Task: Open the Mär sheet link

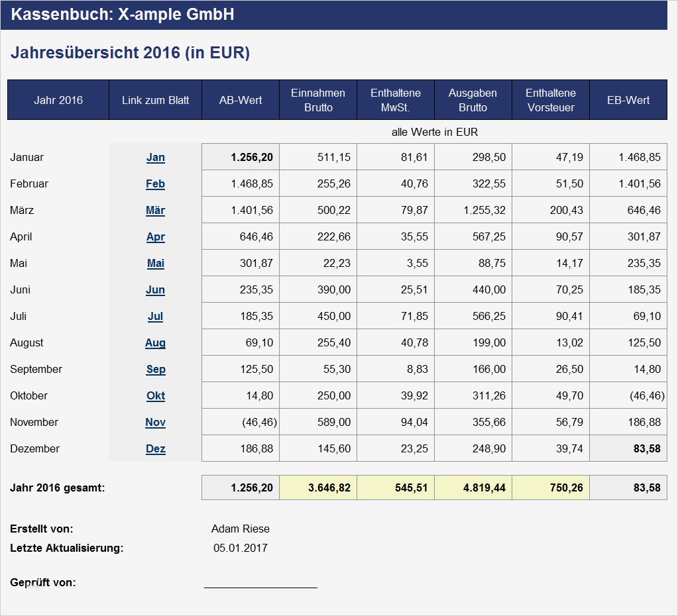Action: pos(155,211)
